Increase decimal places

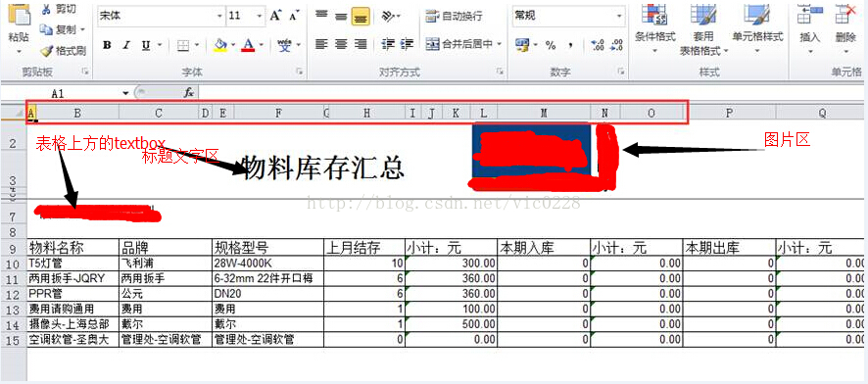point(597,45)
